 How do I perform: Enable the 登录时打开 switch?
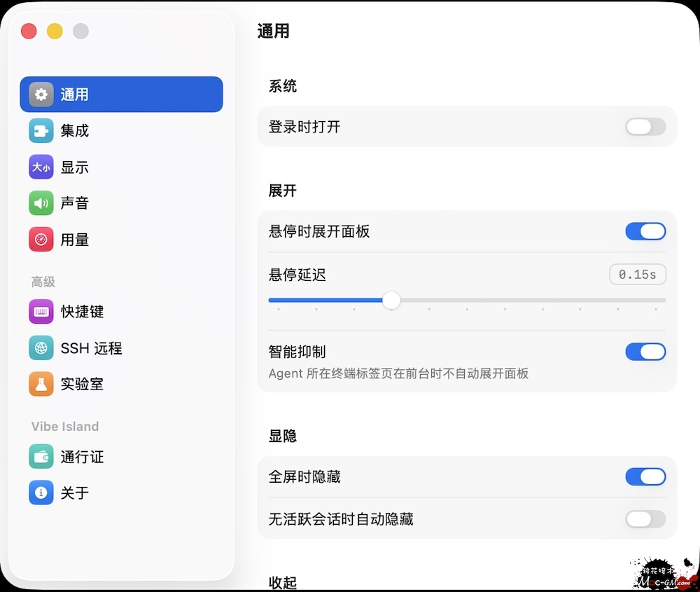[645, 127]
